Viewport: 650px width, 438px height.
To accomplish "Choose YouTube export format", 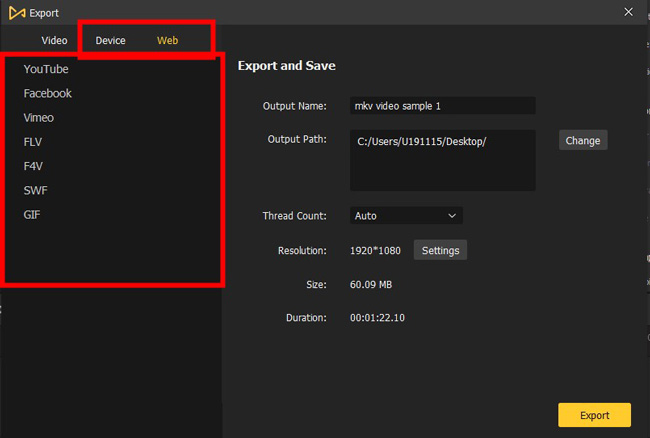I will tap(46, 69).
